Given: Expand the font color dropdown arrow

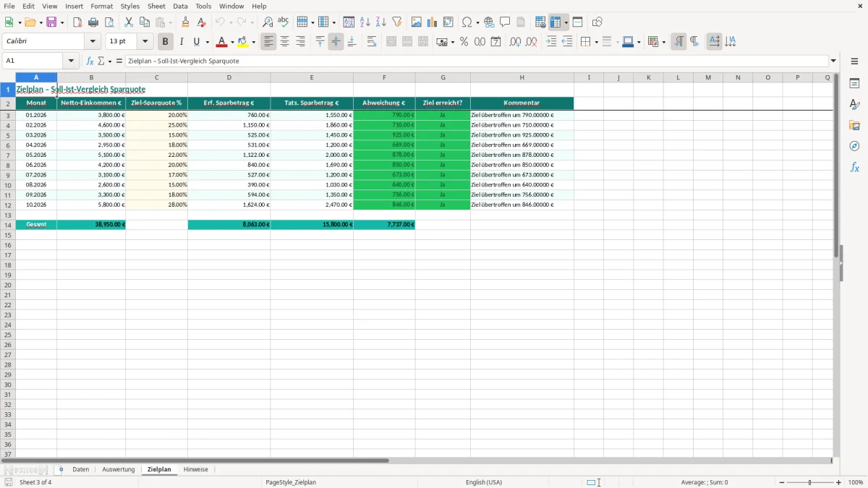Looking at the screenshot, I should [232, 43].
